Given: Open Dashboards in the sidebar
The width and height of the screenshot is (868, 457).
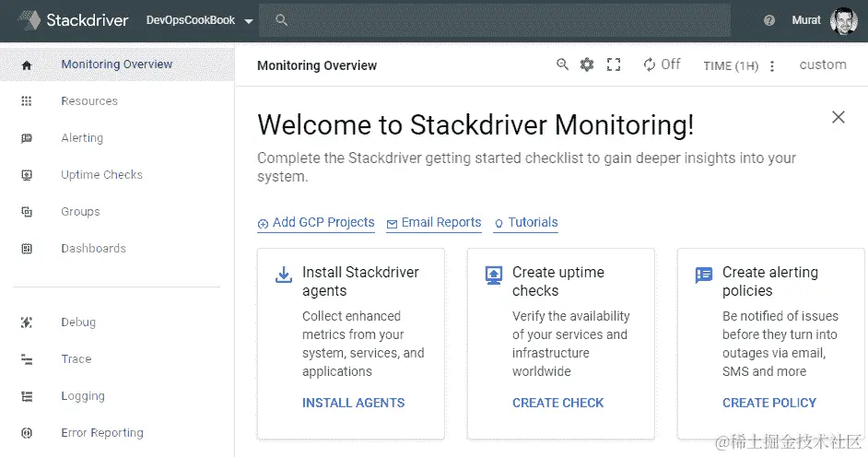Looking at the screenshot, I should coord(94,249).
